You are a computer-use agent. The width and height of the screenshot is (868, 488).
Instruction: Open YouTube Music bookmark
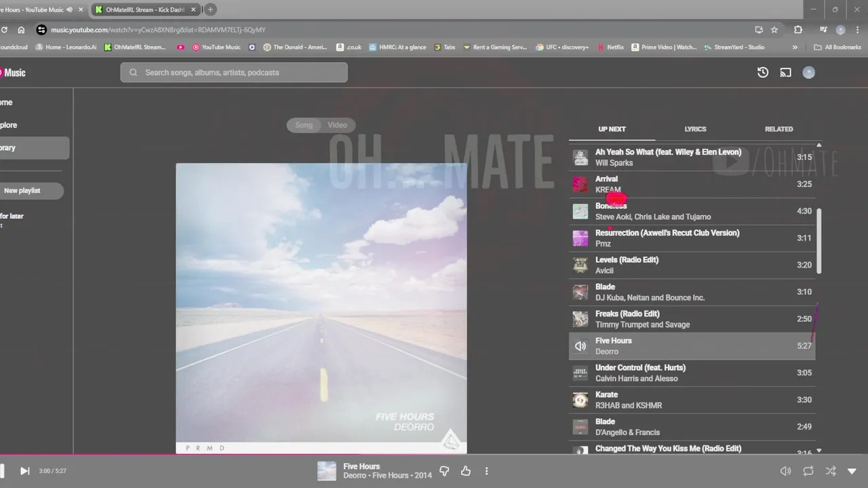(x=216, y=47)
